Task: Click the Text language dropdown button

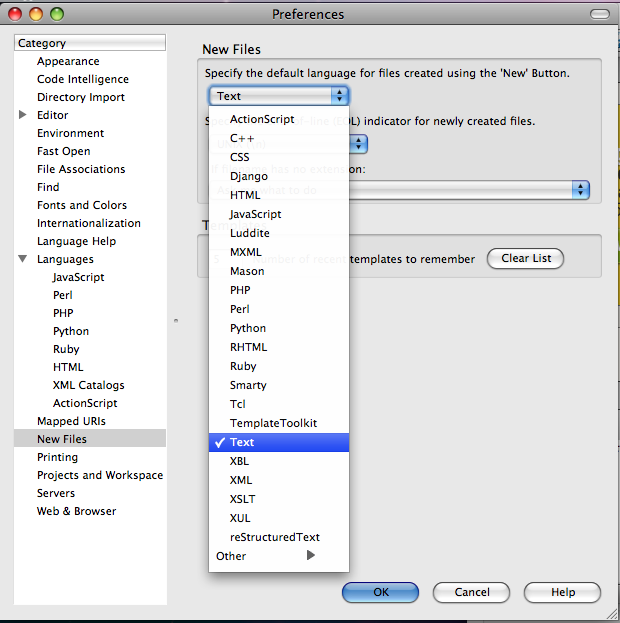Action: tap(278, 96)
